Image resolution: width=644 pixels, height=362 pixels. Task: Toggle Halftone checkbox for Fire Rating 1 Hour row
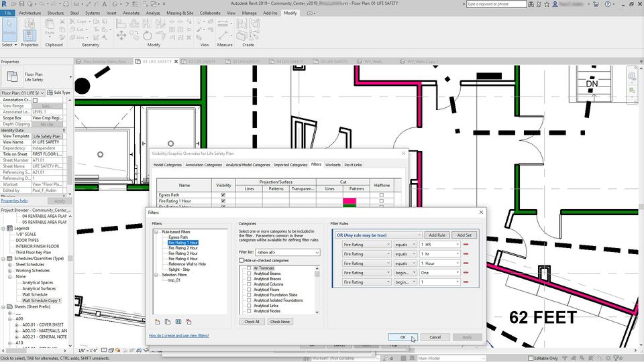click(x=382, y=201)
